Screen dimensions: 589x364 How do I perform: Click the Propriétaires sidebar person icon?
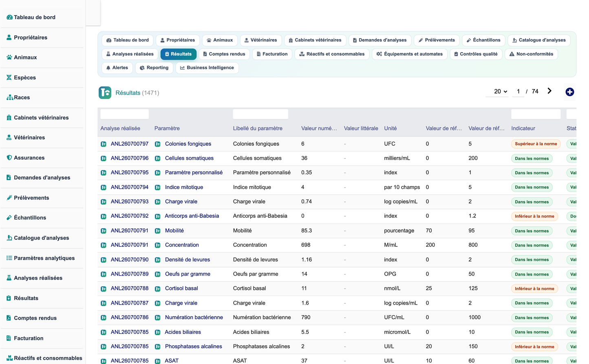click(9, 37)
